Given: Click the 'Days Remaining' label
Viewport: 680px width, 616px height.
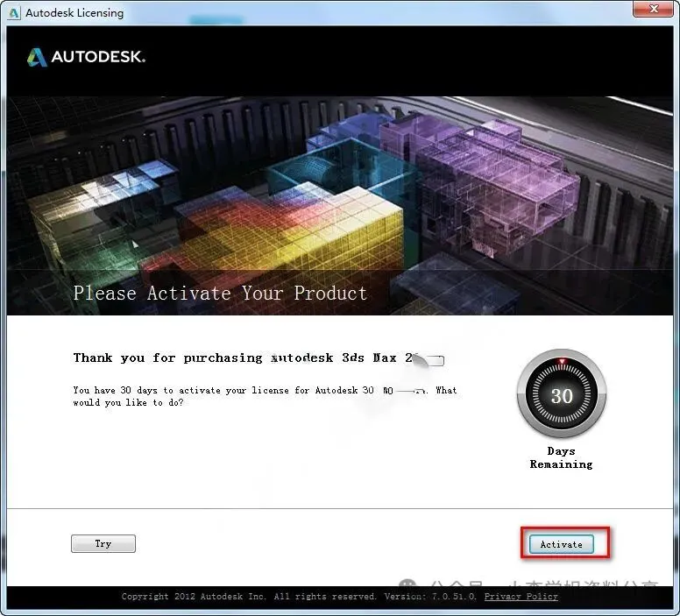Looking at the screenshot, I should (561, 457).
